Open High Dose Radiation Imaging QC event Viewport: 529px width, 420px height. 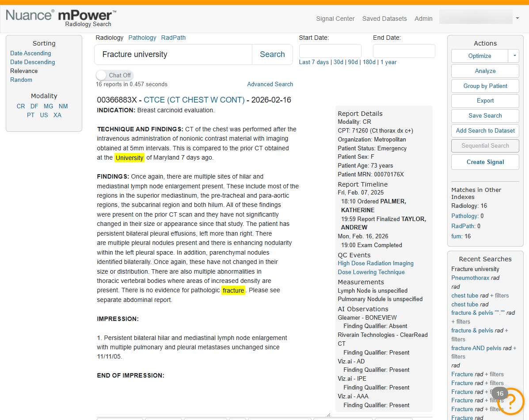click(376, 263)
